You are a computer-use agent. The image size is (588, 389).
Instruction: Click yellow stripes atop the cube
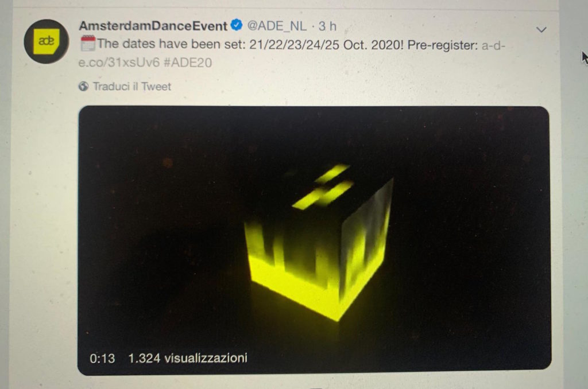[323, 186]
